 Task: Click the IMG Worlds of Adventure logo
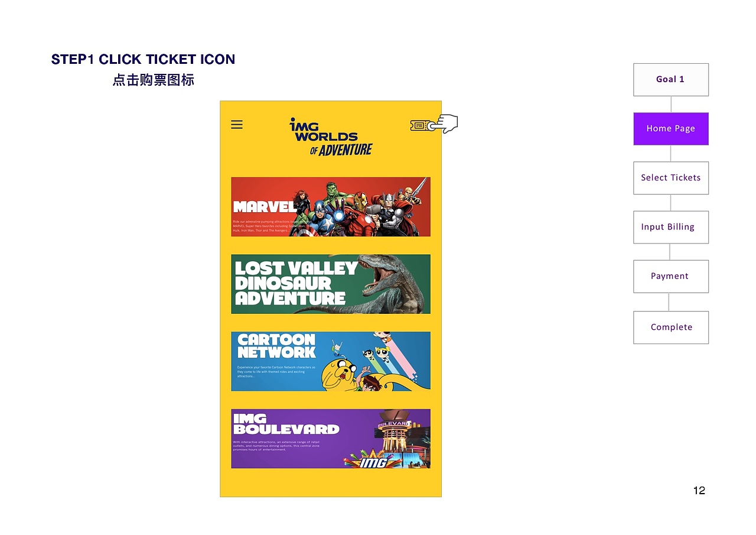[331, 135]
